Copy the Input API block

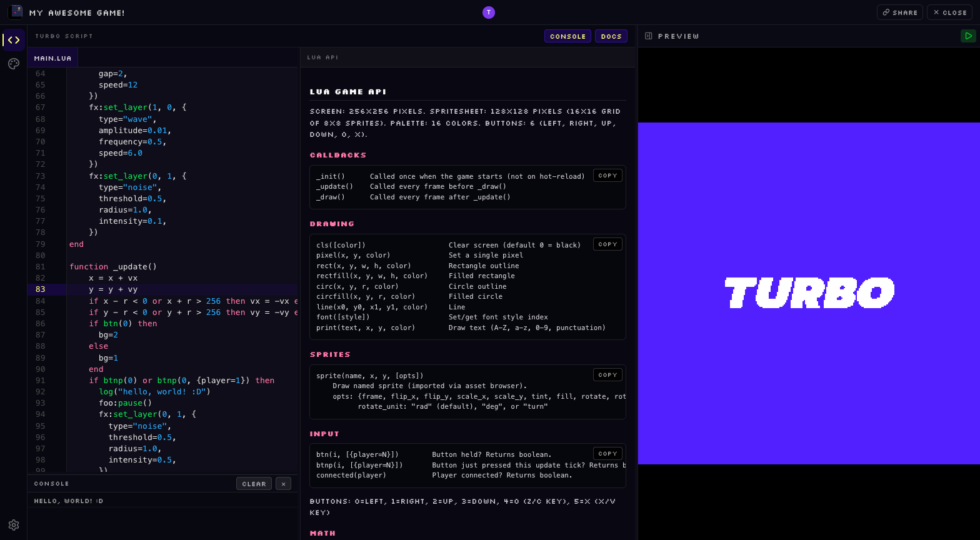coord(607,454)
